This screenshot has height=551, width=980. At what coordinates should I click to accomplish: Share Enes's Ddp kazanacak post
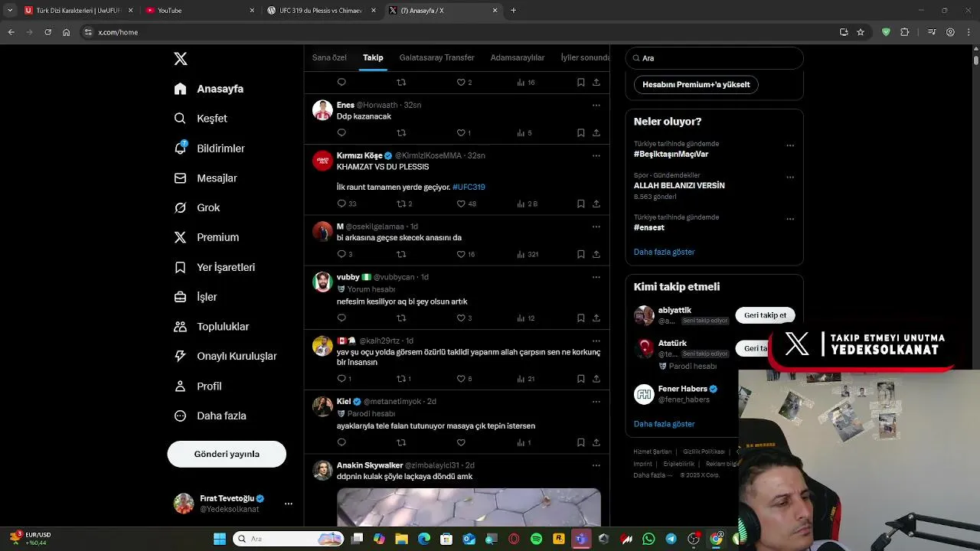pyautogui.click(x=596, y=133)
